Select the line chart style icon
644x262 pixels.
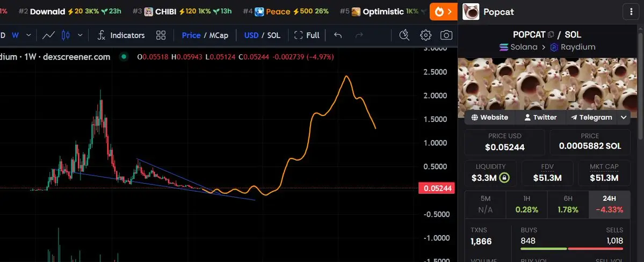[48, 35]
